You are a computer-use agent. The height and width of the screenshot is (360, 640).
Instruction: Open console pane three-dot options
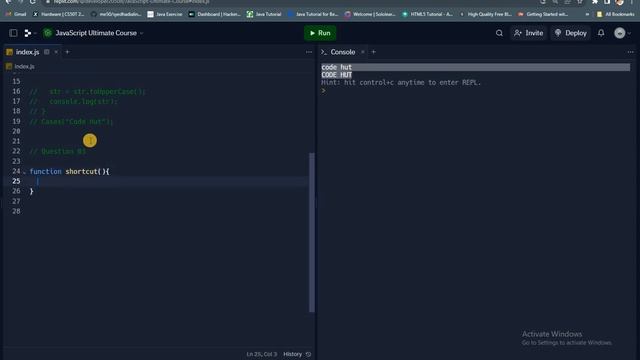[631, 52]
